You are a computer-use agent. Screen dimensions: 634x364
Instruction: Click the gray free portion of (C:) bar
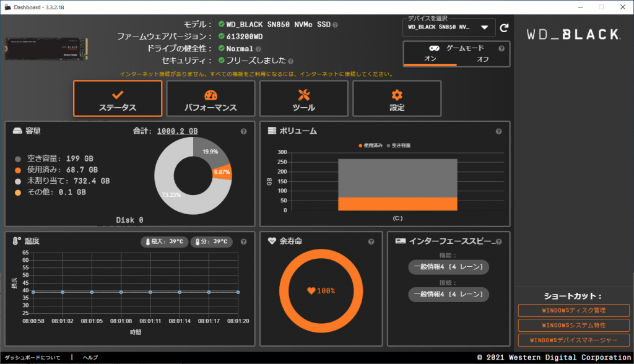[397, 178]
